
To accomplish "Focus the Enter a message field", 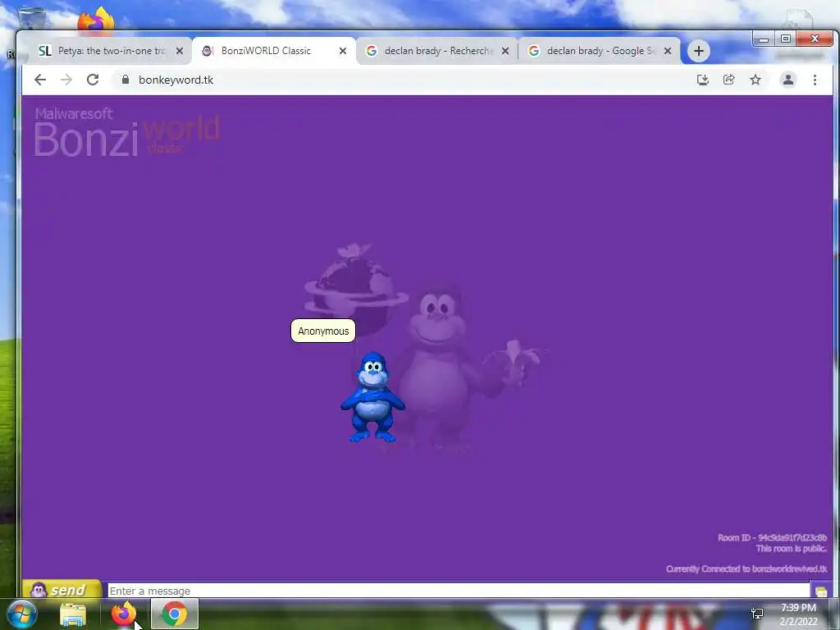I will 459,591.
